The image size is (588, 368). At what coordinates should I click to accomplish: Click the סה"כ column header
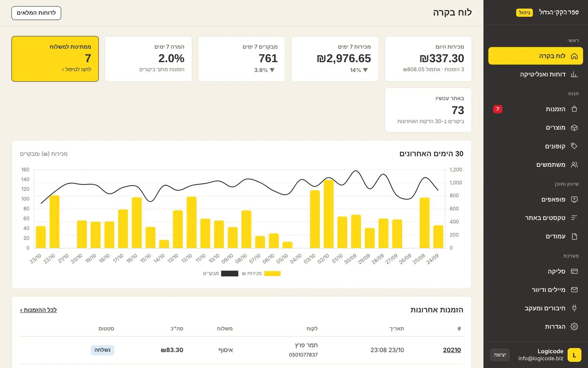click(x=177, y=329)
